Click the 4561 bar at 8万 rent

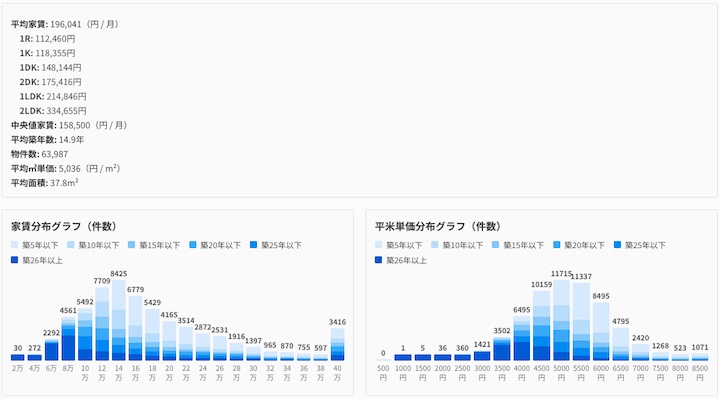click(68, 339)
